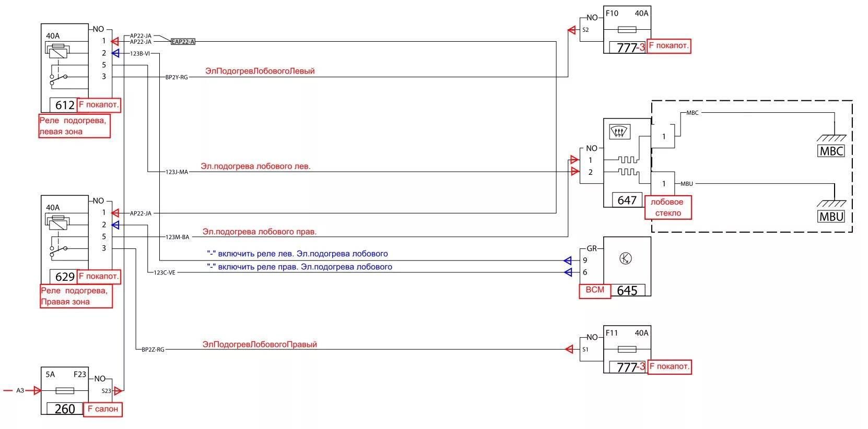Screen dimensions: 868x429
Task: Select the fuse symbol inside F23
Action: pyautogui.click(x=65, y=390)
